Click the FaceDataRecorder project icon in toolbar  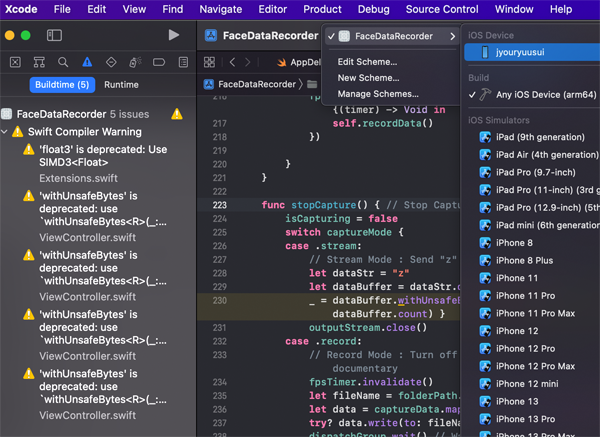pos(211,36)
